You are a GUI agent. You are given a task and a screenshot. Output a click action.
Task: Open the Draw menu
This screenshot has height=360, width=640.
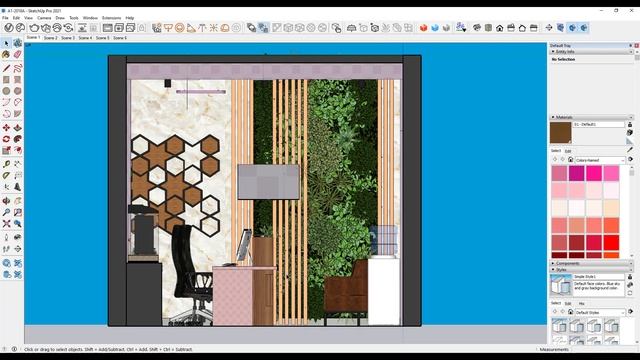point(60,18)
